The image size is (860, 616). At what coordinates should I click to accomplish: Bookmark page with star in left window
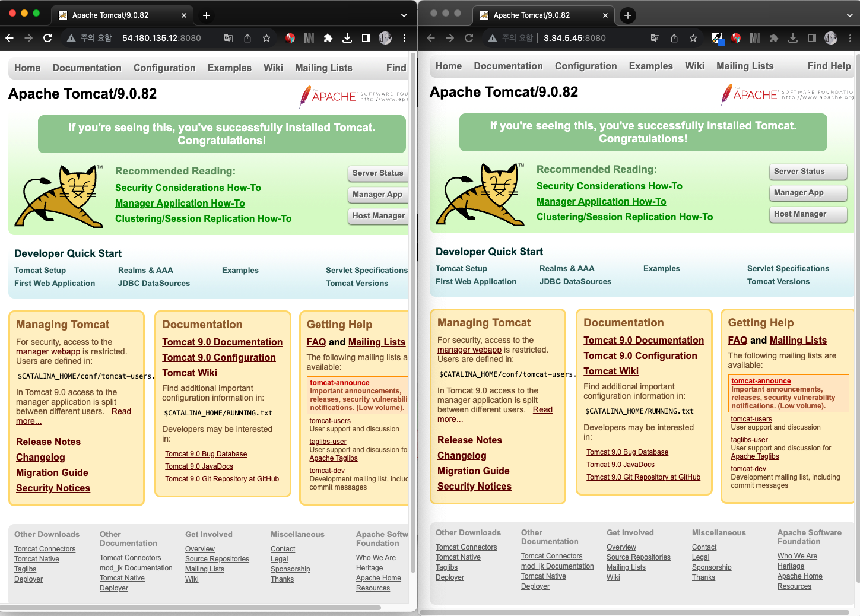point(266,38)
